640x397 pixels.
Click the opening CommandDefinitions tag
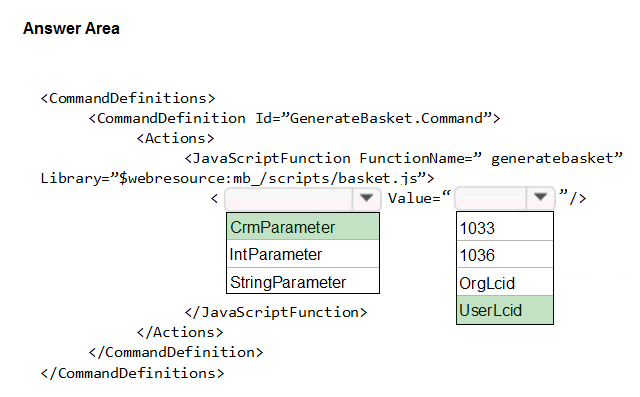tap(128, 98)
